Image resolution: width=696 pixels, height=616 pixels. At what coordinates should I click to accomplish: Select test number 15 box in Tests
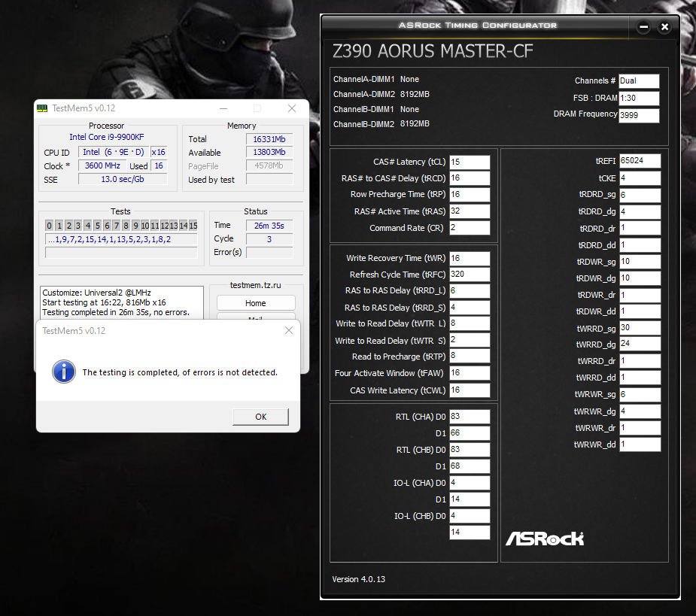point(193,226)
